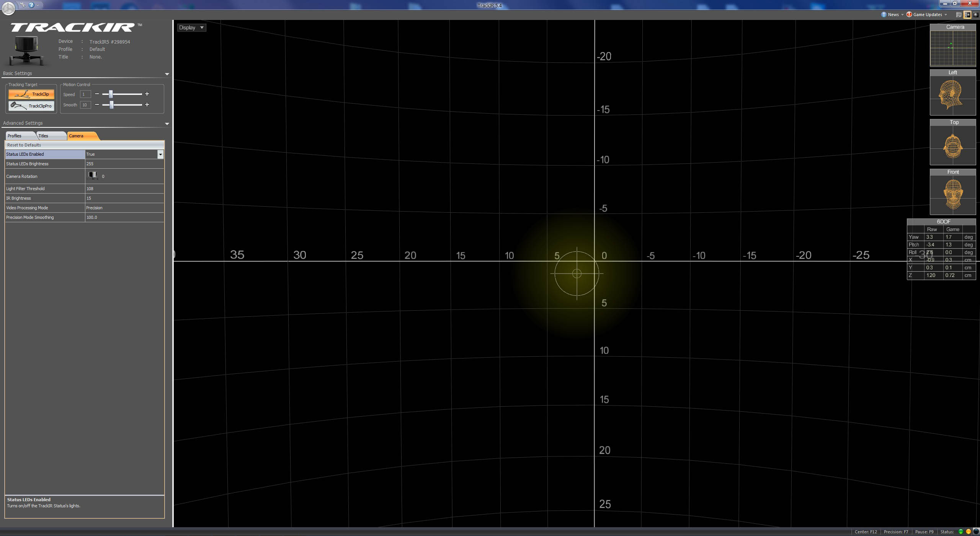This screenshot has width=980, height=536.
Task: Click the Device name TrackIR5 #298954
Action: pos(109,42)
